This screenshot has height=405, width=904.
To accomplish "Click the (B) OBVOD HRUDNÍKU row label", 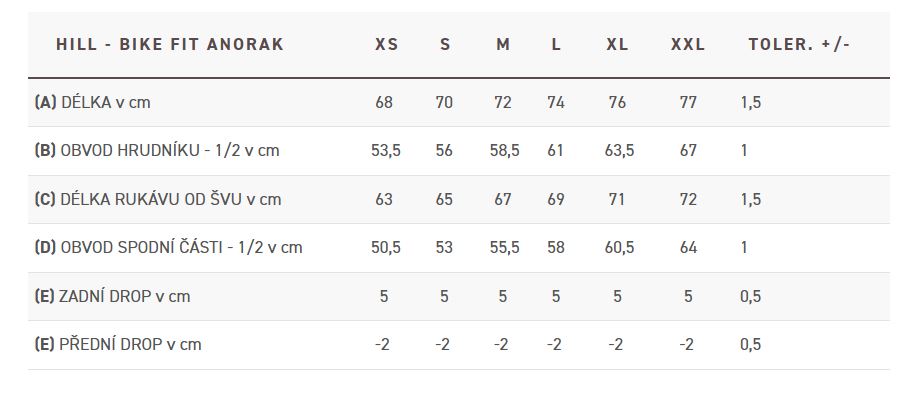I will [157, 151].
